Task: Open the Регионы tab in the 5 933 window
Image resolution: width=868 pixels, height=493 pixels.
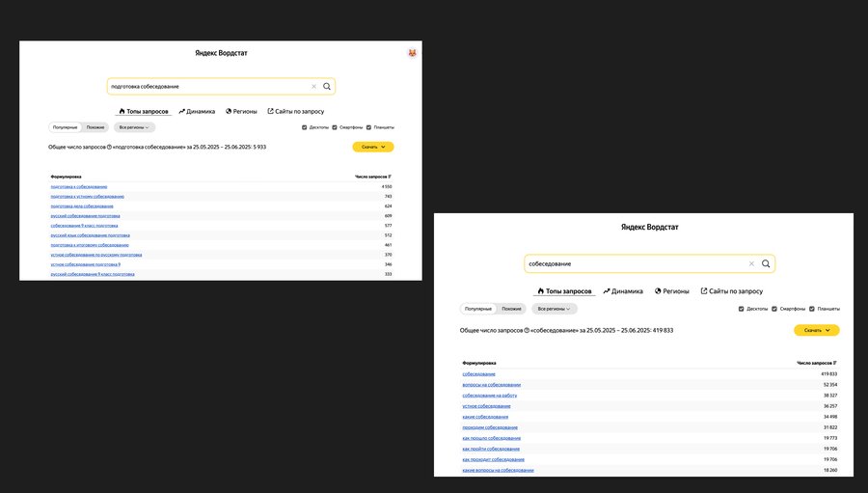Action: (241, 111)
